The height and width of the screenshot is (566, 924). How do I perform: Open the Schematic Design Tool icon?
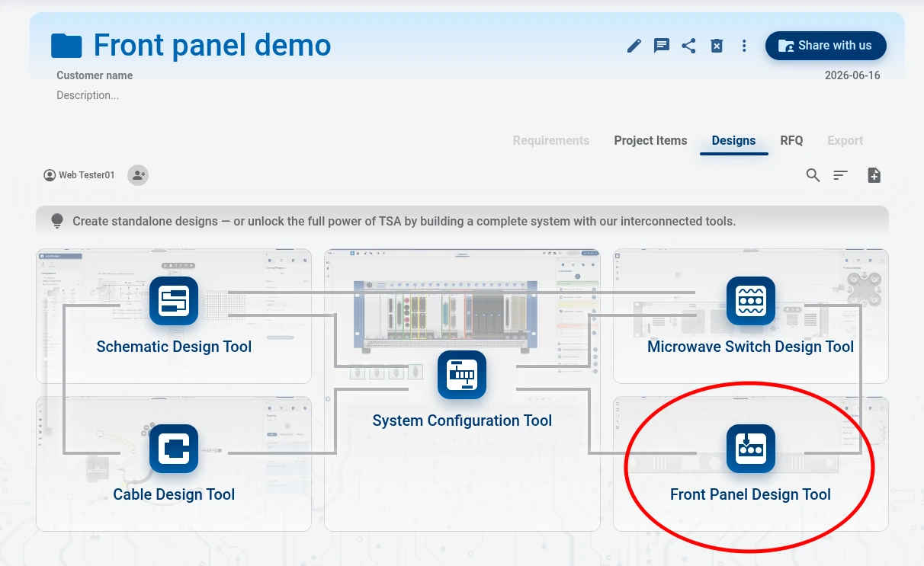coord(174,301)
